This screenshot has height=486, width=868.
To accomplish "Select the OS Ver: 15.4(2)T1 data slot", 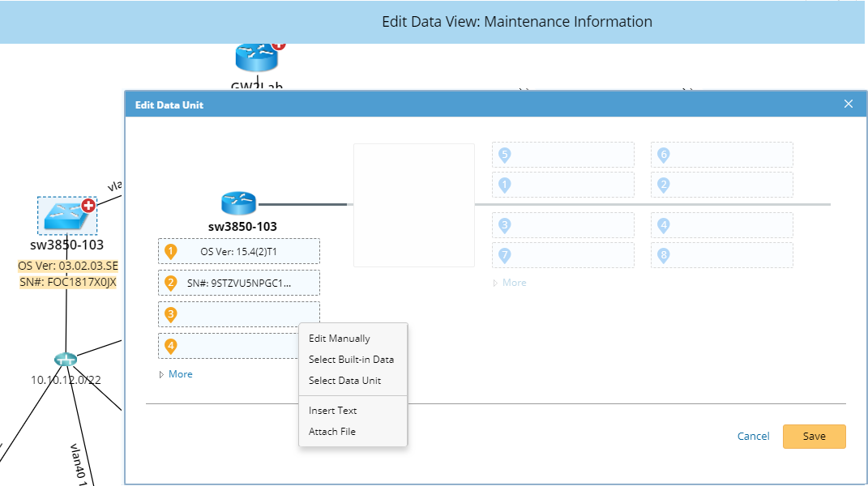I will tap(238, 251).
